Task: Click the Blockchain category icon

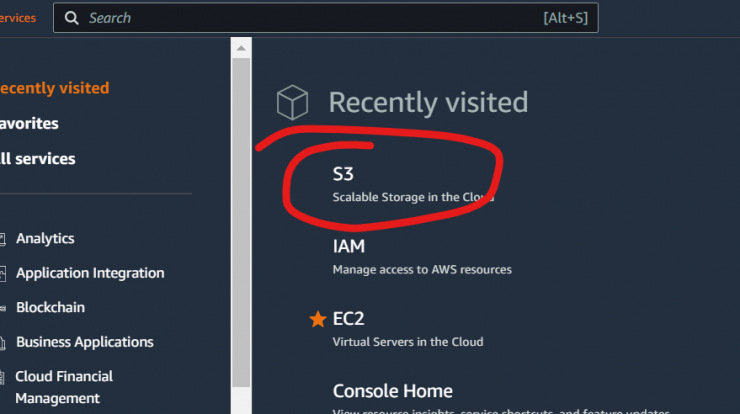Action: [x=2, y=308]
